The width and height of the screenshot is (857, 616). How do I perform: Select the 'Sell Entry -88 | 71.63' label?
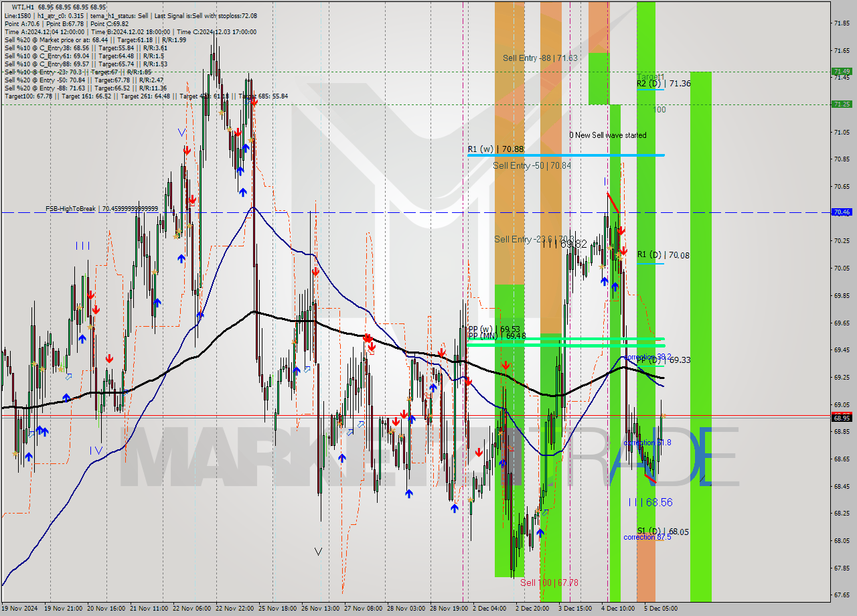click(540, 58)
